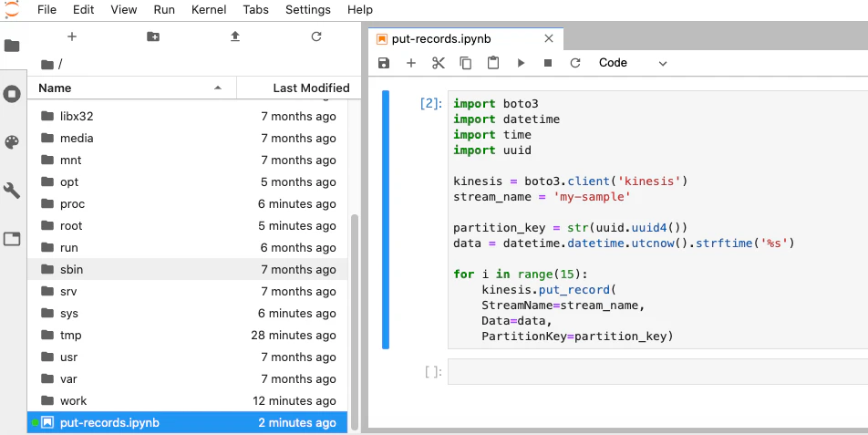
Task: Select the run folder
Action: [x=188, y=247]
